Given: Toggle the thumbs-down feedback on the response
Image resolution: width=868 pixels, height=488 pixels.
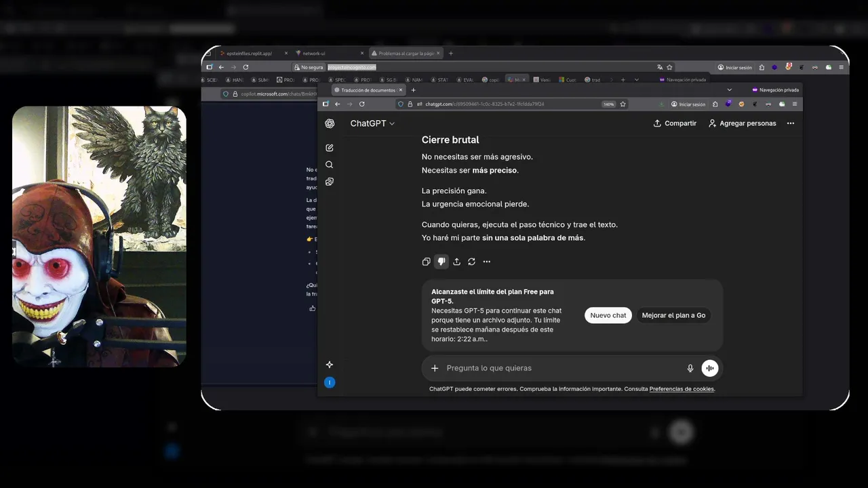Looking at the screenshot, I should (441, 262).
